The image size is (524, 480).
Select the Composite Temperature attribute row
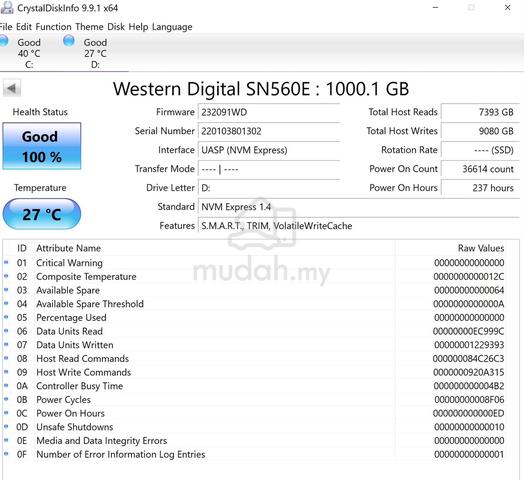pos(254,276)
